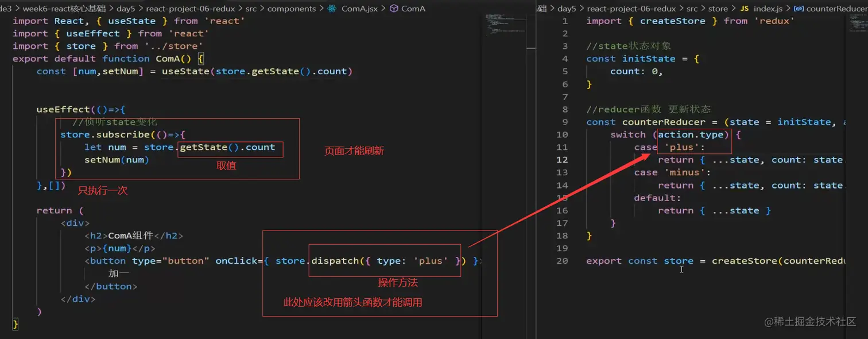868x339 pixels.
Task: Click the JS file icon beside index.js
Action: click(x=744, y=9)
